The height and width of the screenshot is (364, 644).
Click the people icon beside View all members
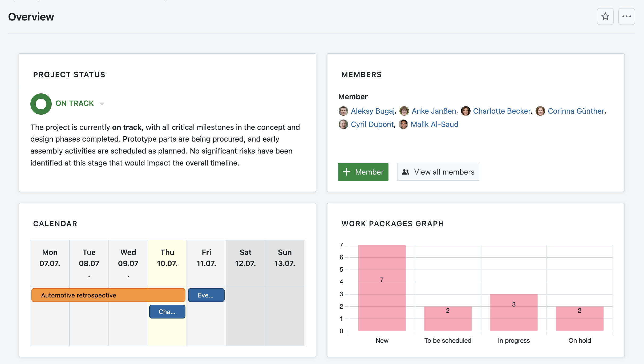click(x=405, y=172)
